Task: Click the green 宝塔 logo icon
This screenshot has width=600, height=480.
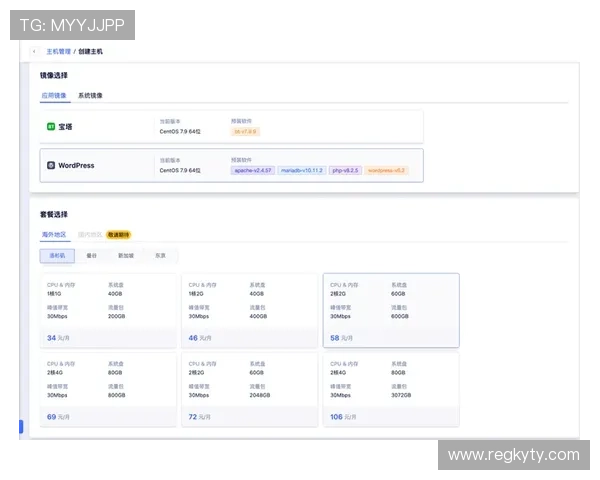Action: coord(51,127)
